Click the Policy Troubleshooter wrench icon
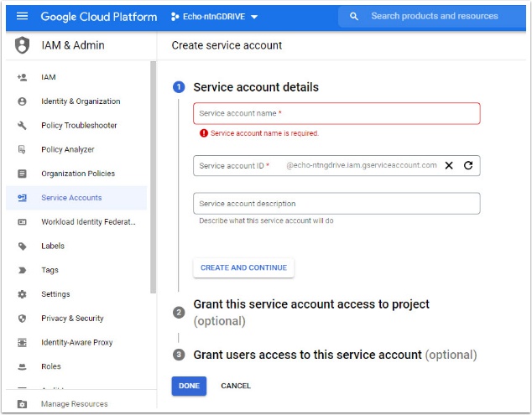Screen dimensions: 532x415 (x=22, y=126)
